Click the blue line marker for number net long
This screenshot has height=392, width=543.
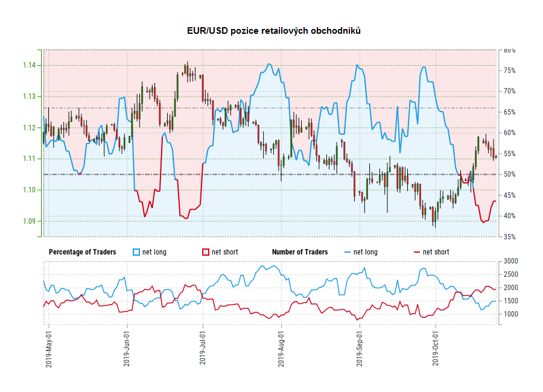tap(348, 252)
